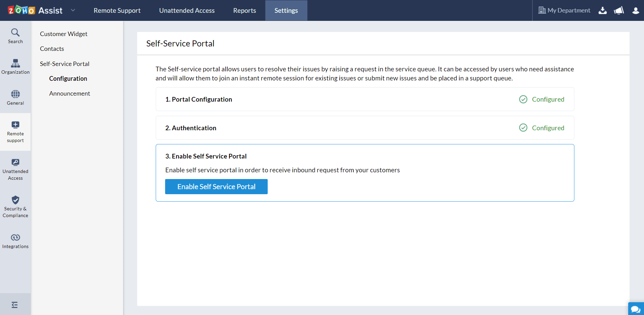The height and width of the screenshot is (315, 644).
Task: Expand the Portal Configuration section
Action: (199, 99)
